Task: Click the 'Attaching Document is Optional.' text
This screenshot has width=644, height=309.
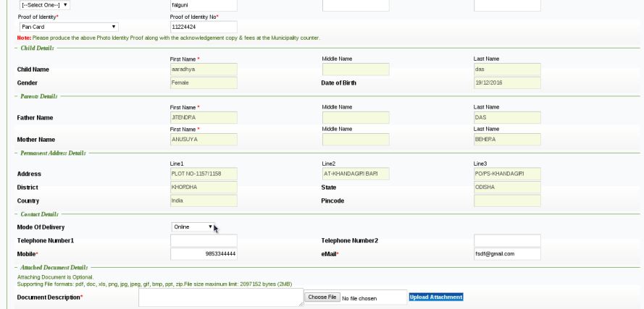Action: 56,277
